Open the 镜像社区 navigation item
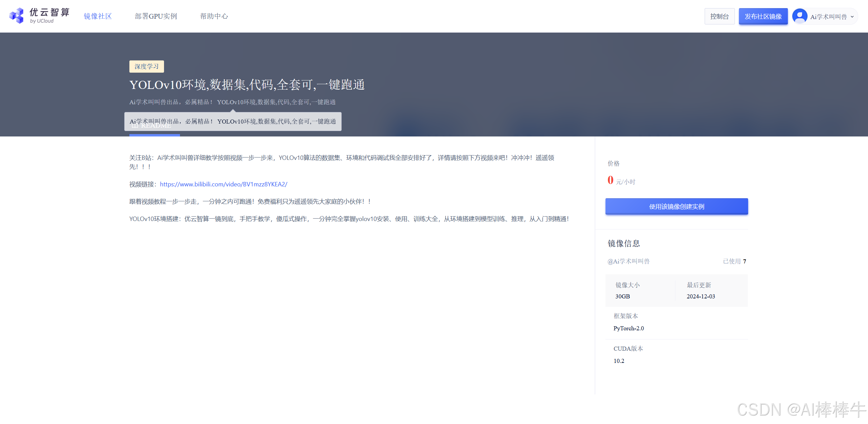The width and height of the screenshot is (868, 424). (98, 16)
